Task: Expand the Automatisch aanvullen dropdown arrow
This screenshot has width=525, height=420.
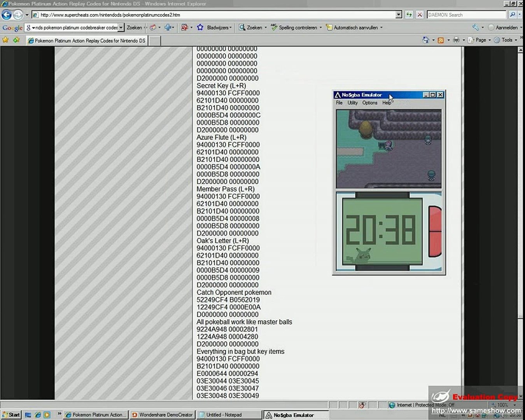Action: click(381, 28)
